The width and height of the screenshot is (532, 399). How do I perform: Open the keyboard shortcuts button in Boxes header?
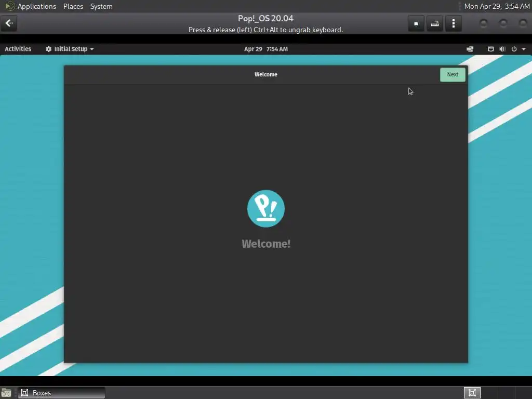point(435,24)
